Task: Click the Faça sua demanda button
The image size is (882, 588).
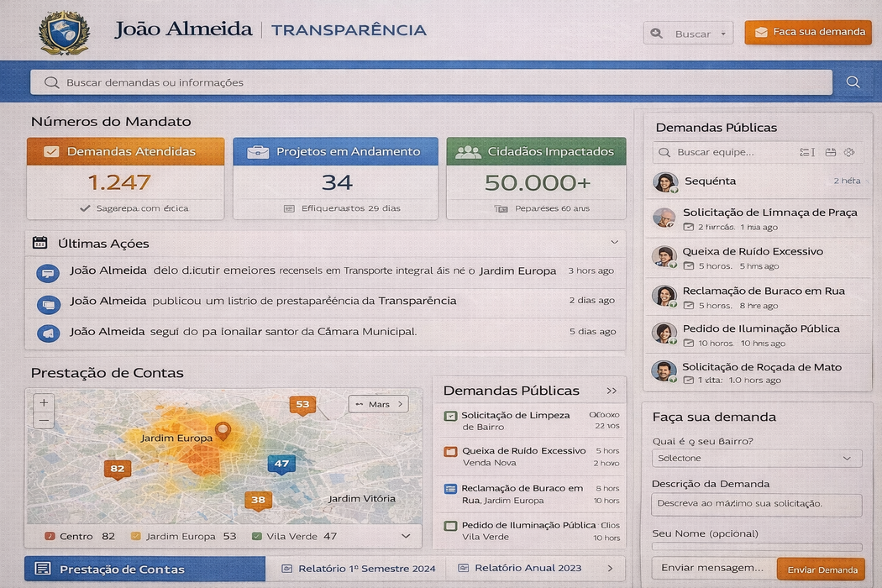Action: (808, 32)
